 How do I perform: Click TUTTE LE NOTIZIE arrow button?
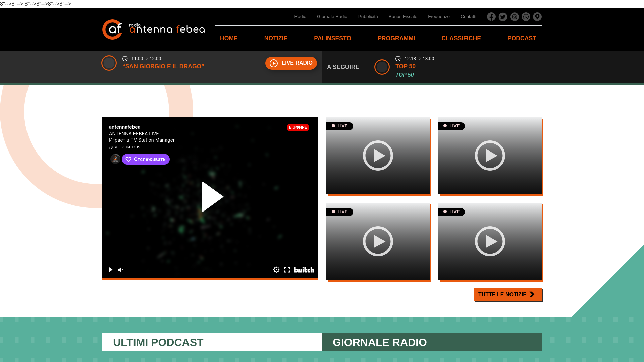pos(507,295)
